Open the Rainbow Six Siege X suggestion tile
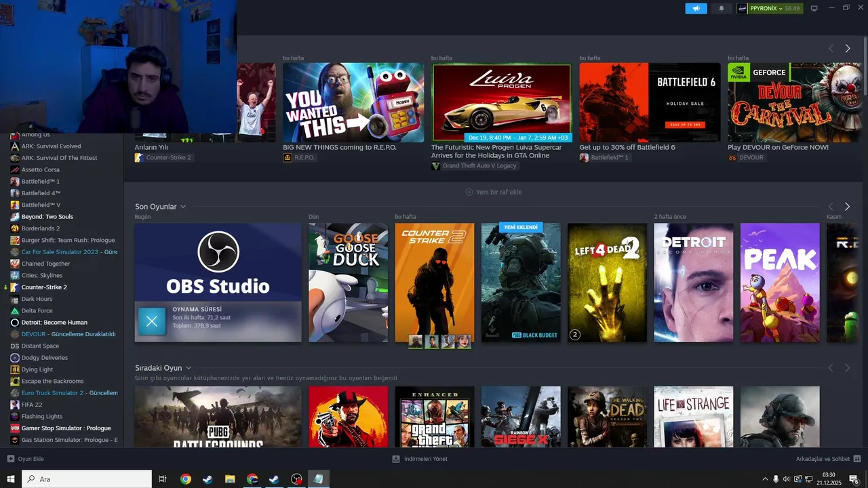 click(521, 416)
